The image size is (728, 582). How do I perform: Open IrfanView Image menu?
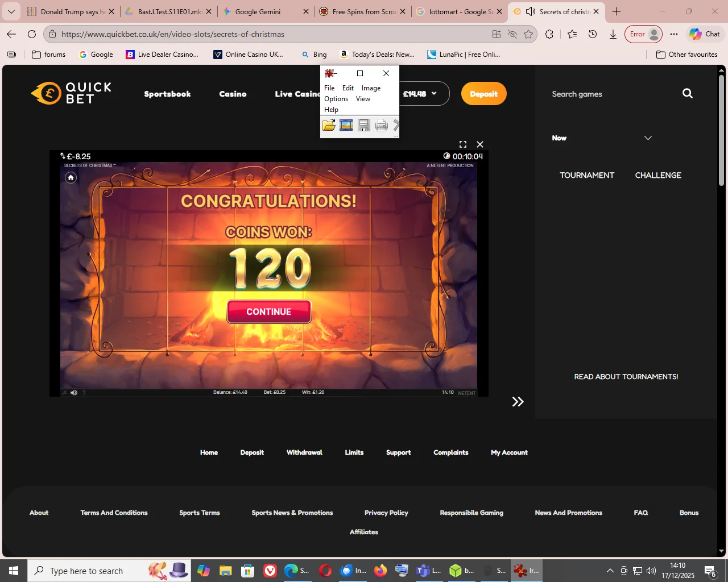tap(371, 88)
